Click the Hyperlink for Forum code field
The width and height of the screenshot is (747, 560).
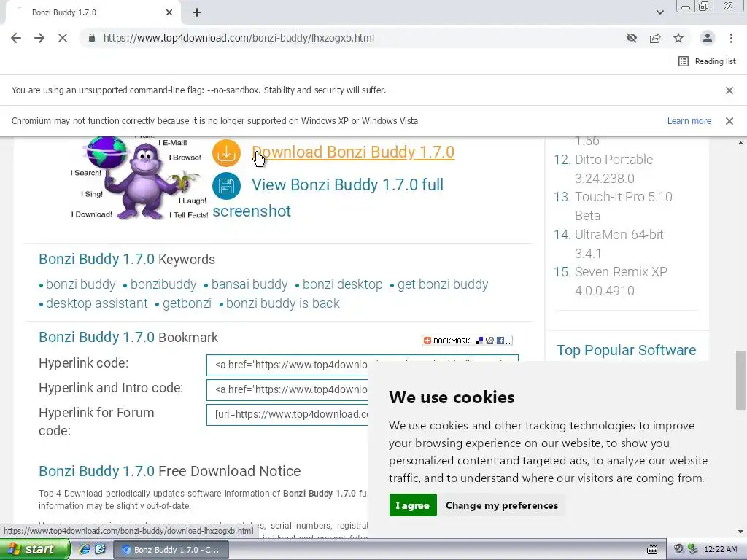coord(287,415)
